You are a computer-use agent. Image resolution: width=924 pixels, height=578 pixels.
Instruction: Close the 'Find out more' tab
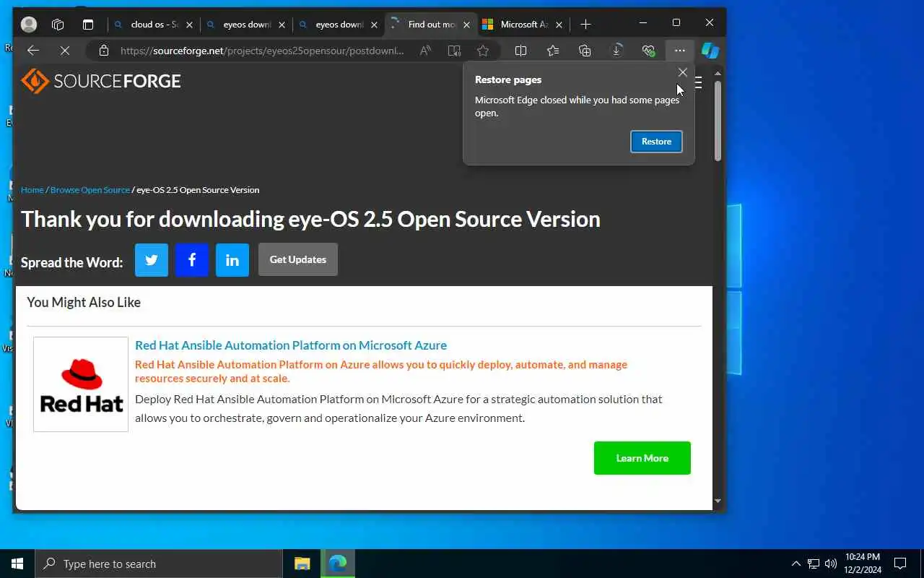(x=467, y=25)
